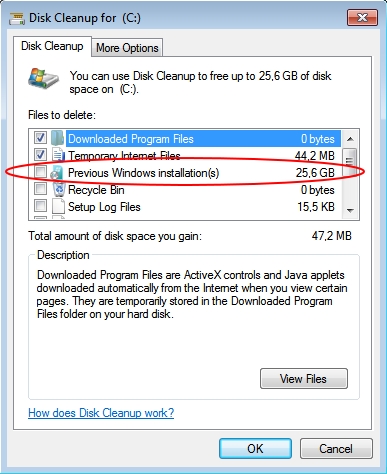Click the Downloaded Program Files folder icon
The image size is (387, 474).
coord(58,138)
